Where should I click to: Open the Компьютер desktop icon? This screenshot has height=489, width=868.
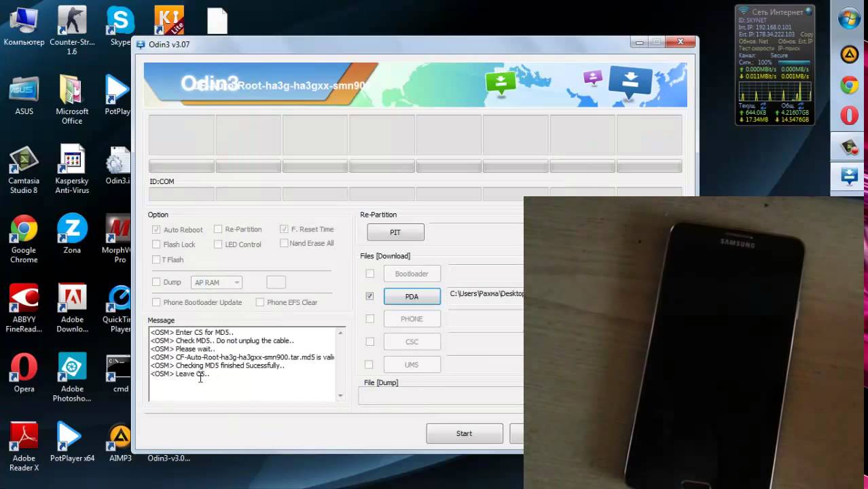point(24,26)
